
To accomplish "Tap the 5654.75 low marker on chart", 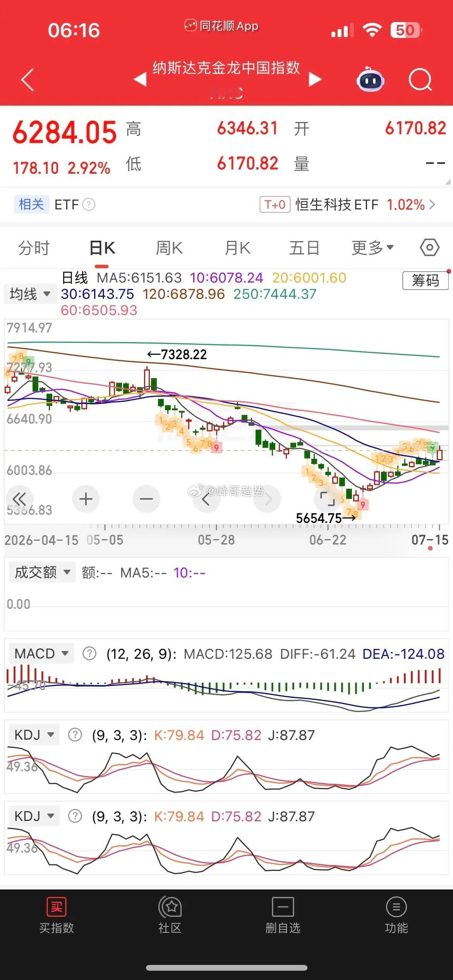I will click(326, 518).
